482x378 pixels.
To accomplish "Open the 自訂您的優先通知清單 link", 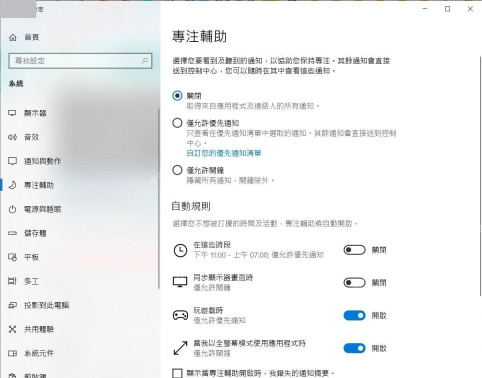I will tap(224, 153).
